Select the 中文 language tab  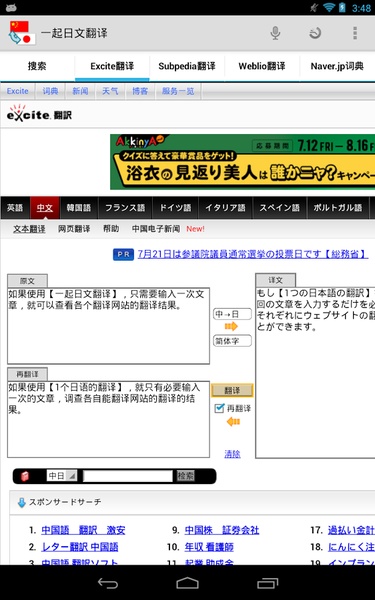(45, 208)
